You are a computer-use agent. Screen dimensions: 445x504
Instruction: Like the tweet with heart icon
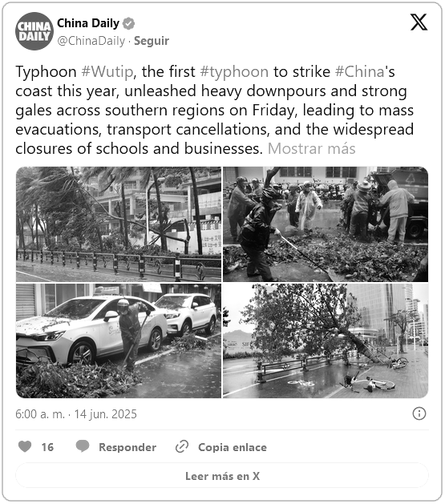[x=25, y=447]
